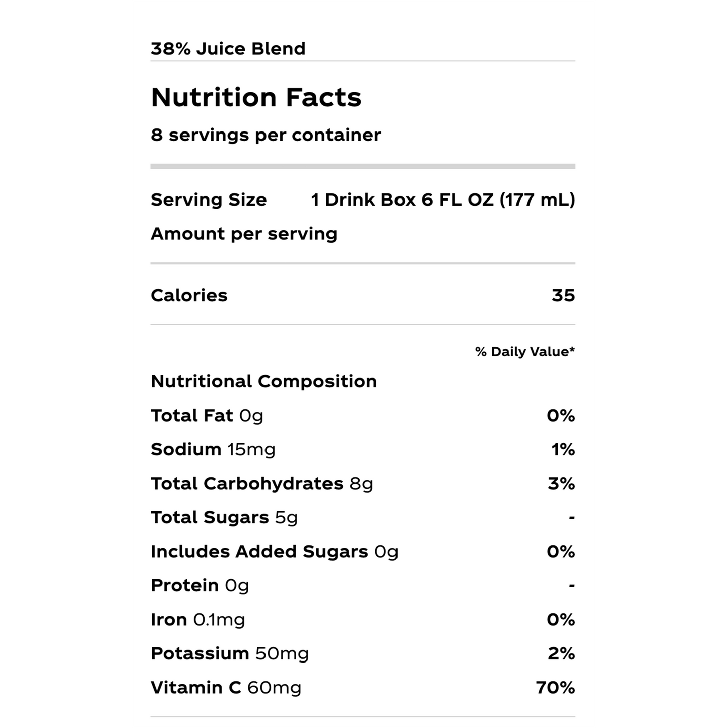Click the "Nutrition Facts" heading

[x=256, y=97]
